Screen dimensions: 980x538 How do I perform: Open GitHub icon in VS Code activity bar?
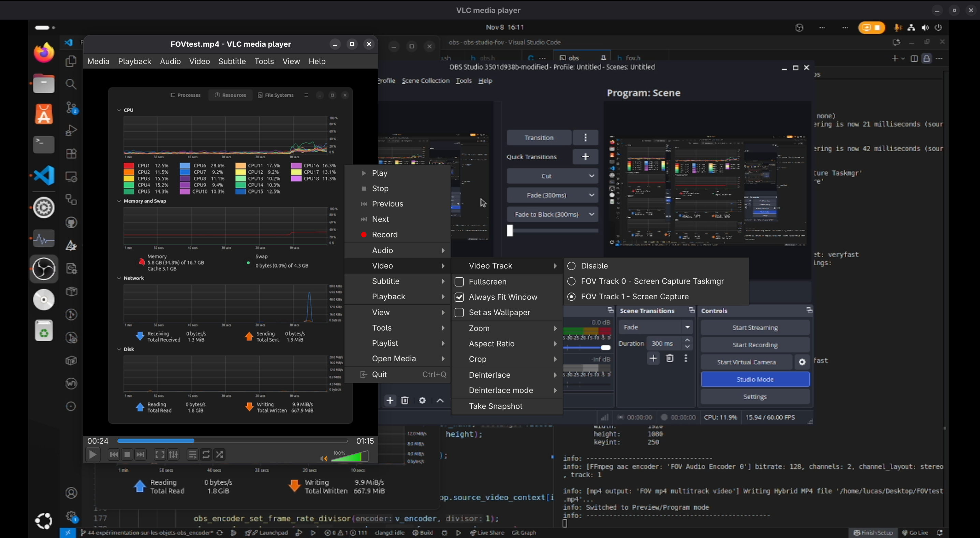point(71,222)
